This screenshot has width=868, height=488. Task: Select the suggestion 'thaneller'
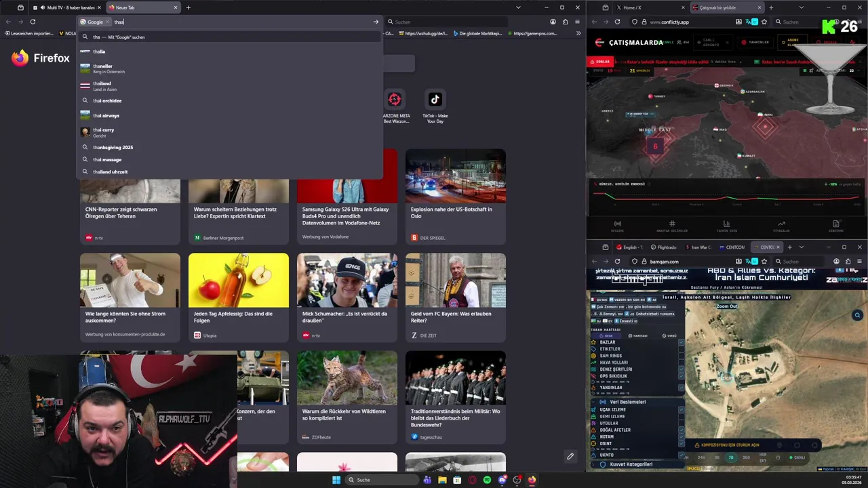click(229, 68)
